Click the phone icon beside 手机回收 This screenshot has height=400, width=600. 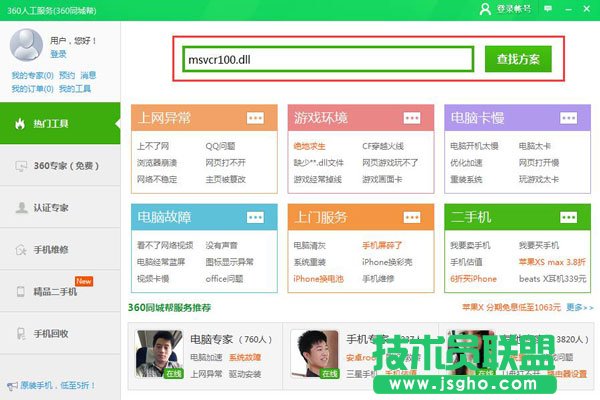click(20, 332)
